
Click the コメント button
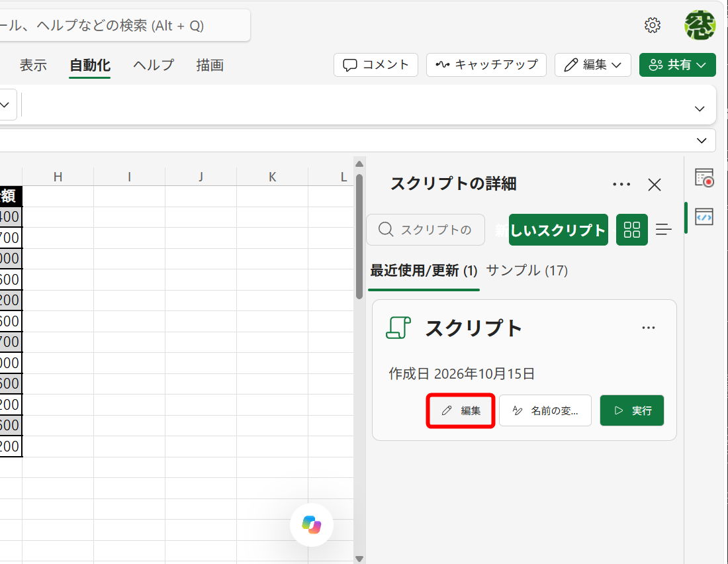[376, 65]
